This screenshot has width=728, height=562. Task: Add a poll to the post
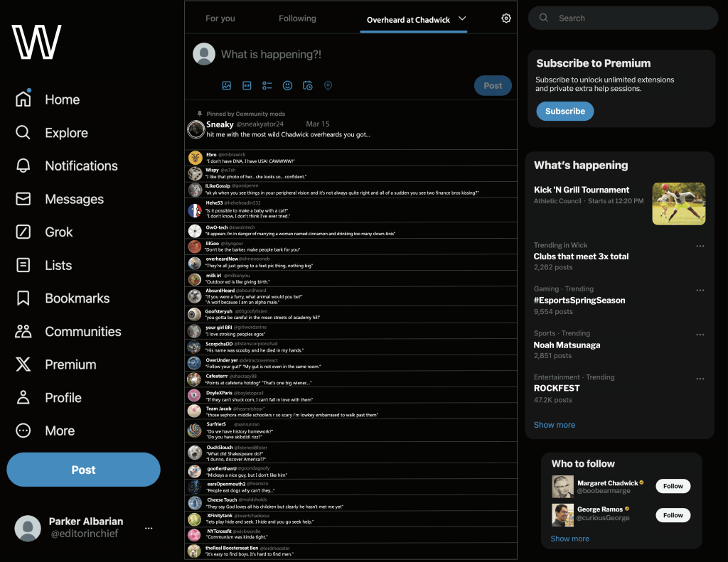(267, 86)
